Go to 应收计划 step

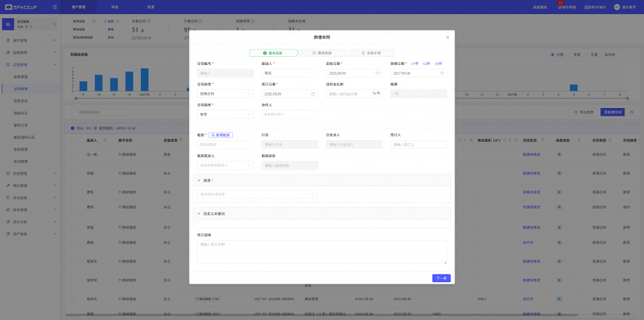pos(371,53)
